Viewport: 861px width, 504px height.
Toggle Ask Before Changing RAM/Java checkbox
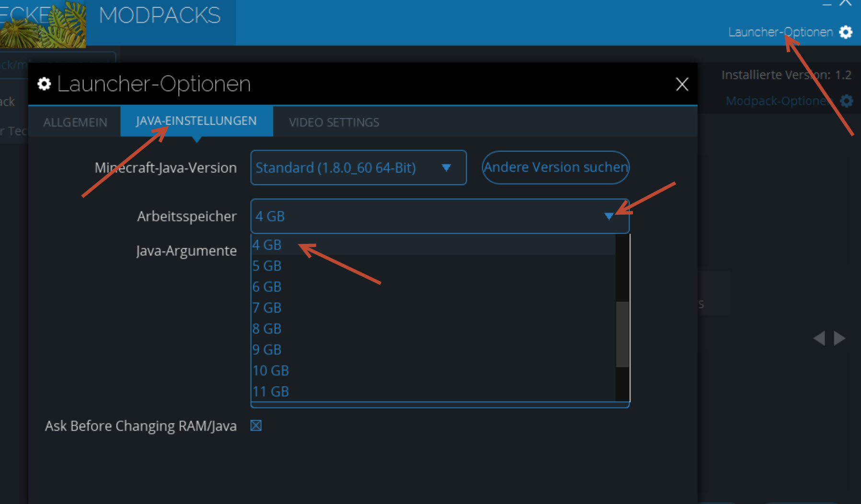256,425
